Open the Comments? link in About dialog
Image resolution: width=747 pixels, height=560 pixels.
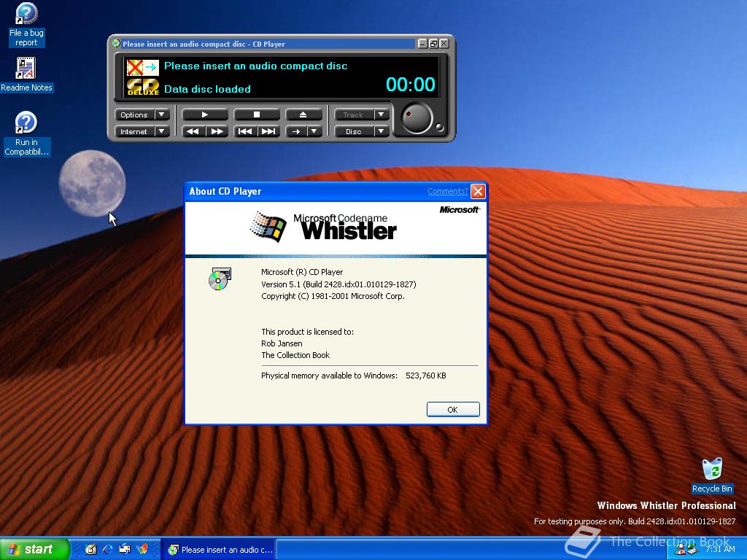coord(448,192)
